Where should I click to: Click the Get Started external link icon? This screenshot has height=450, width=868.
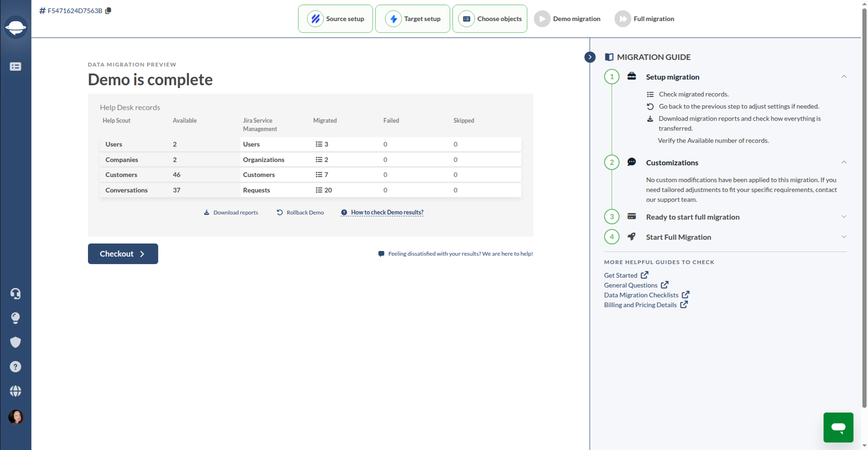coord(645,275)
